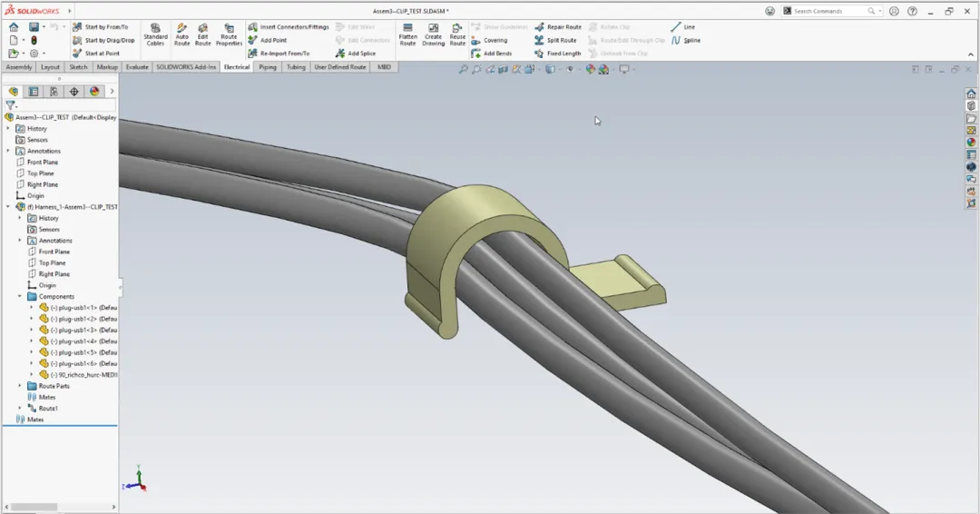980x514 pixels.
Task: Open the Edit Appearance icon in the view toolbar
Action: tap(590, 69)
